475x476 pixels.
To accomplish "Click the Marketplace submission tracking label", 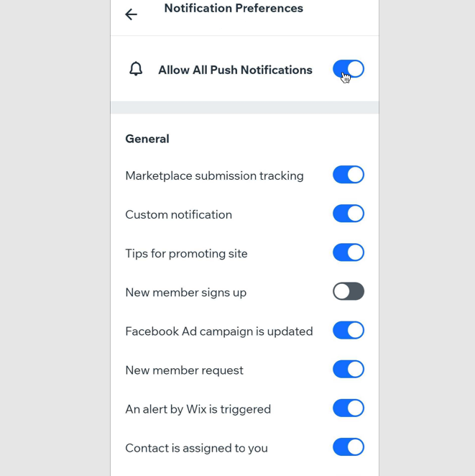I will [214, 175].
